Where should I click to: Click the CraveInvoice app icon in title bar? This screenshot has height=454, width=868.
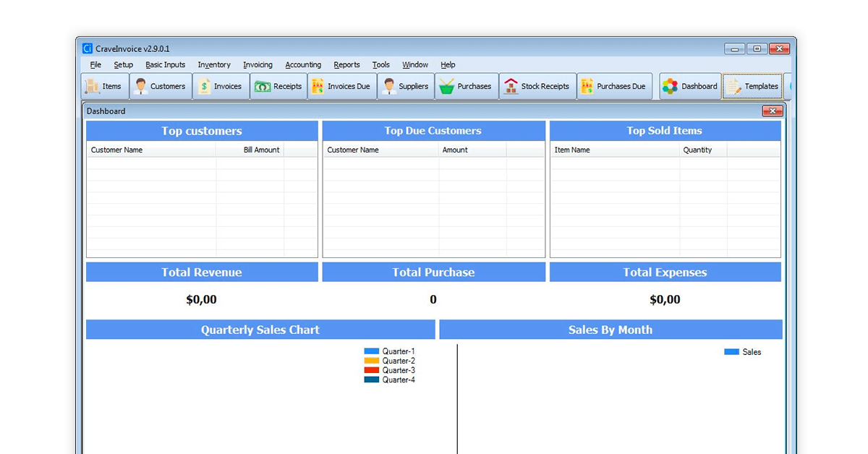[88, 48]
